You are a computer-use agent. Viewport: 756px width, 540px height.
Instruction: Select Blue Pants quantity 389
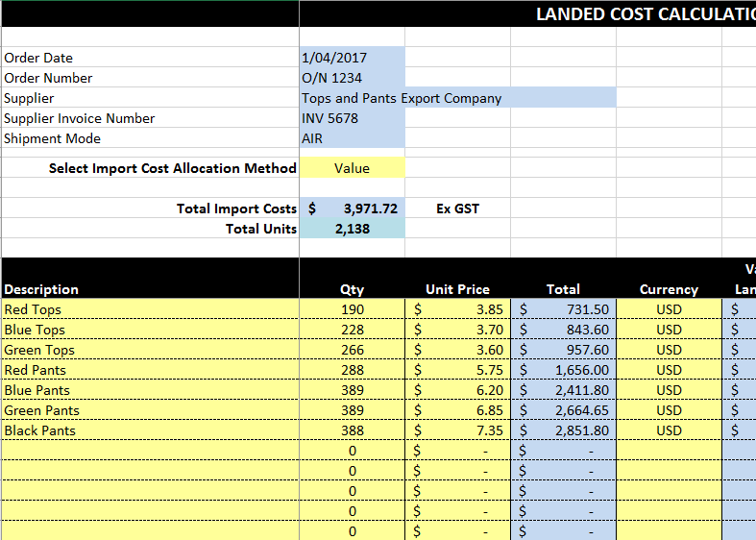[x=352, y=390]
